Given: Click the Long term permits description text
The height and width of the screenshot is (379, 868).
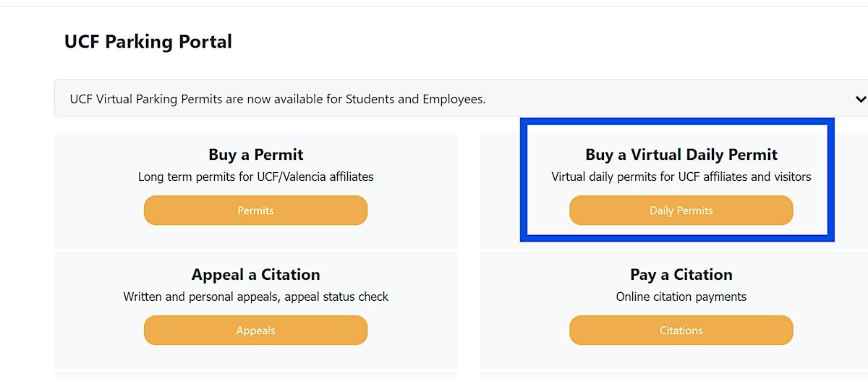Looking at the screenshot, I should (255, 176).
